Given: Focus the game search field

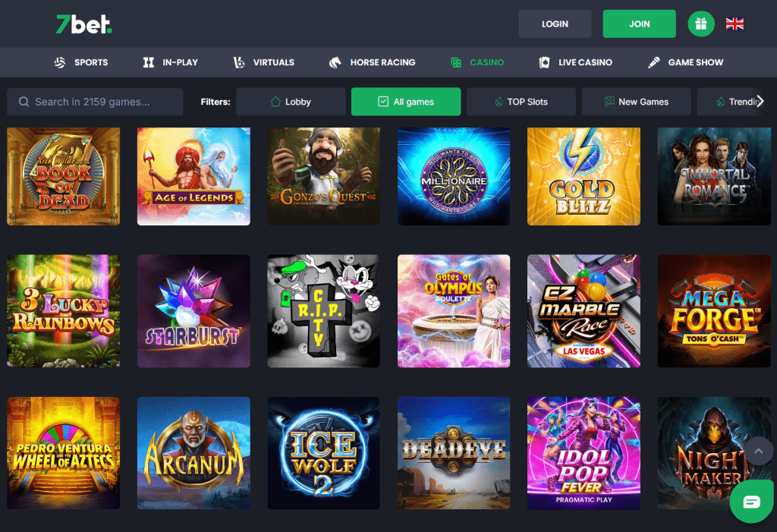Looking at the screenshot, I should 95,102.
